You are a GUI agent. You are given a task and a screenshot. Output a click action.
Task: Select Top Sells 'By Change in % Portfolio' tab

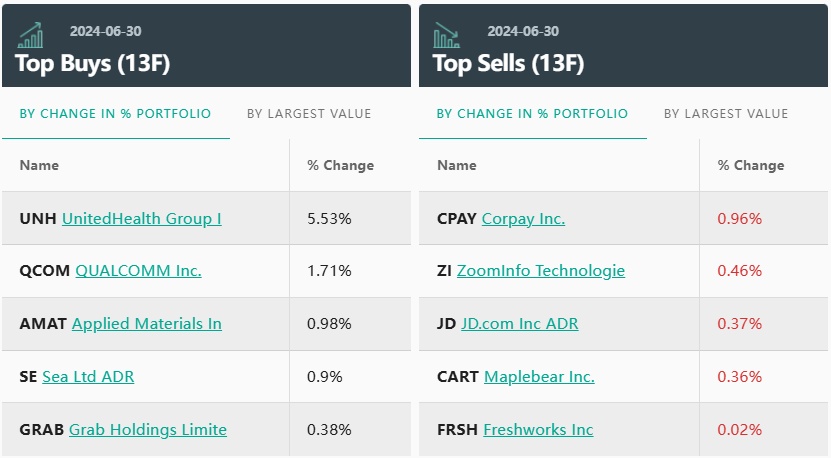coord(532,114)
